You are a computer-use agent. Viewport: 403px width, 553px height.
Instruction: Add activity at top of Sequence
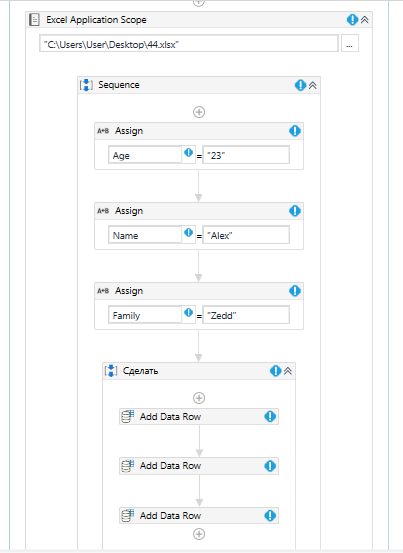tap(199, 112)
